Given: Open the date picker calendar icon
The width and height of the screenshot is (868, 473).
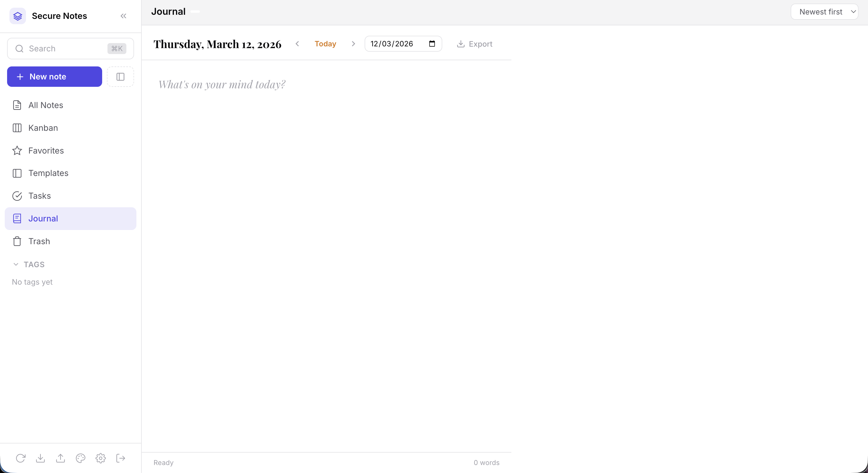Looking at the screenshot, I should pos(432,44).
